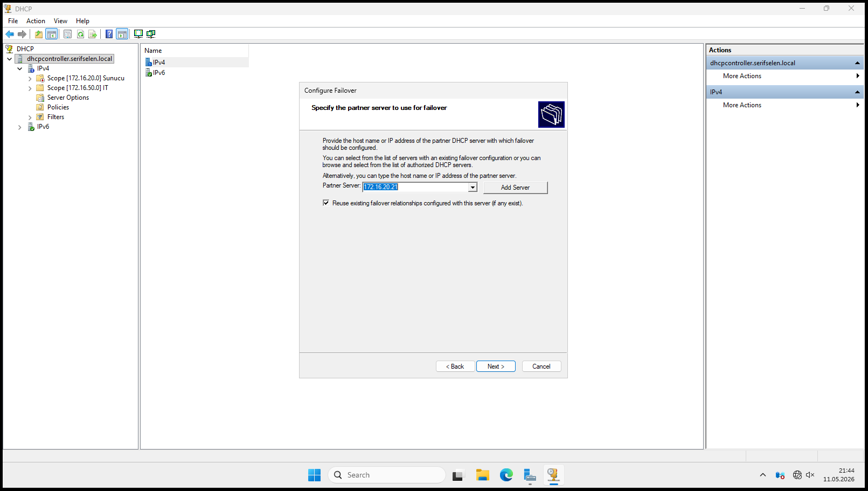868x491 pixels.
Task: Open the Action menu
Action: 36,21
